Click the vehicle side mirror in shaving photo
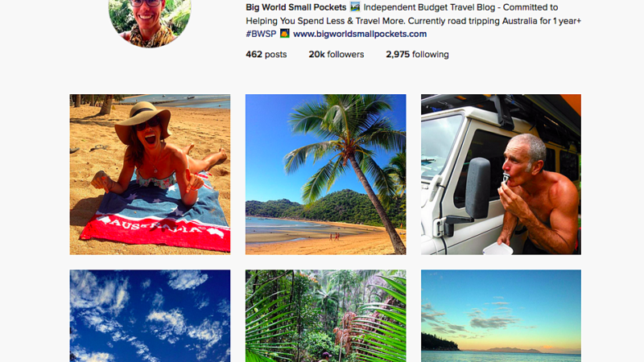 477,188
